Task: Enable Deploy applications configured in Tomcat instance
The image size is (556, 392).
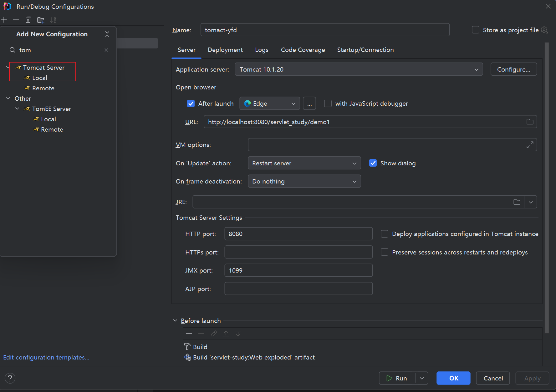Action: point(385,234)
